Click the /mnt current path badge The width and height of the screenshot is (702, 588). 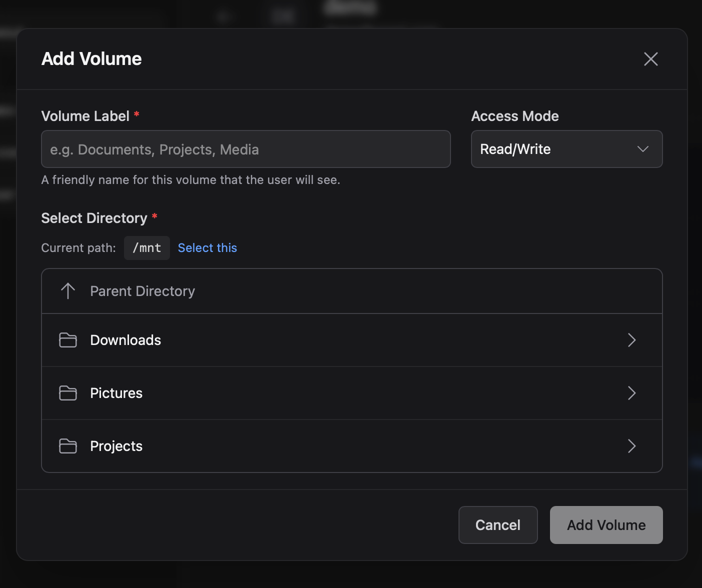(x=146, y=247)
